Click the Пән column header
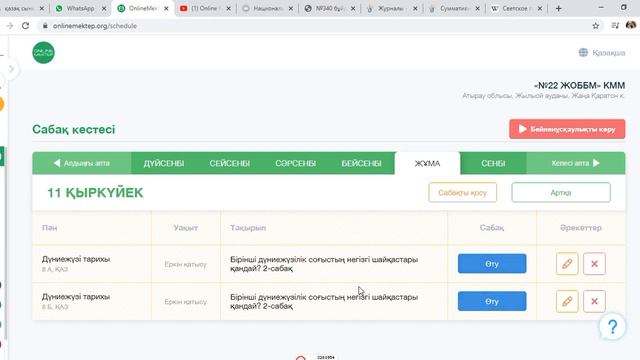Viewport: 640px width, 360px height. (49, 228)
